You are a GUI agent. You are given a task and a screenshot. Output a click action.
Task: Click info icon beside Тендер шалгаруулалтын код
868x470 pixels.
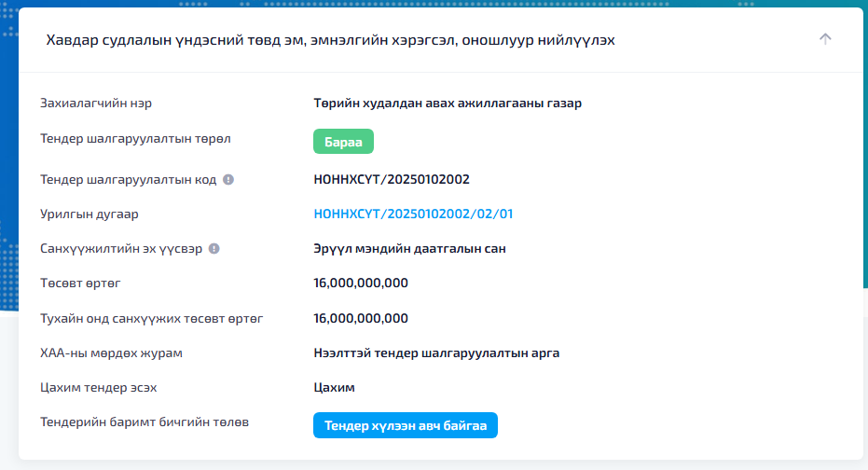(x=228, y=179)
